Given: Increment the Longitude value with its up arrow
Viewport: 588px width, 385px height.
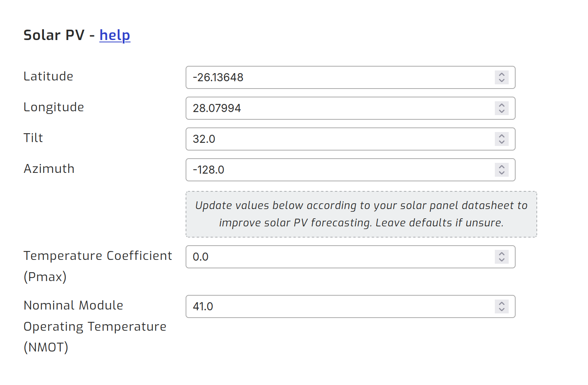Looking at the screenshot, I should (502, 105).
